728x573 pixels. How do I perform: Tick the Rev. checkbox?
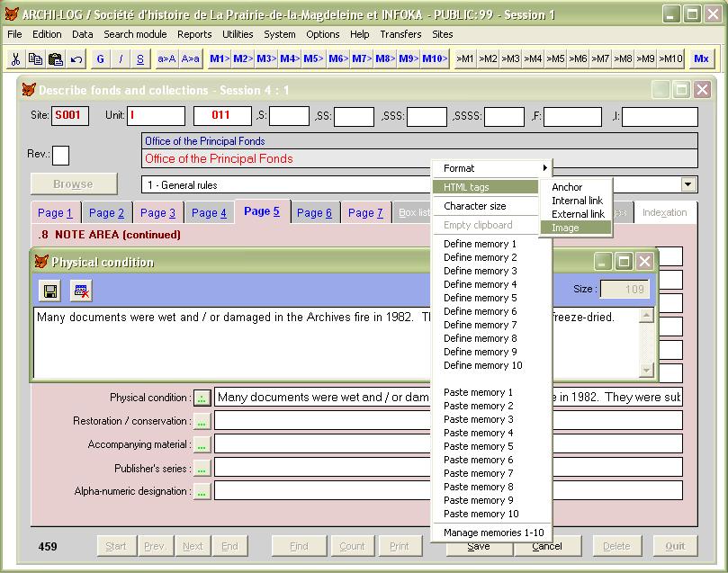60,156
